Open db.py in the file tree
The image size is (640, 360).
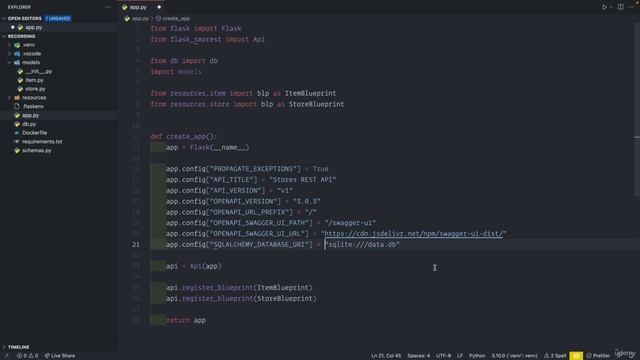click(29, 124)
